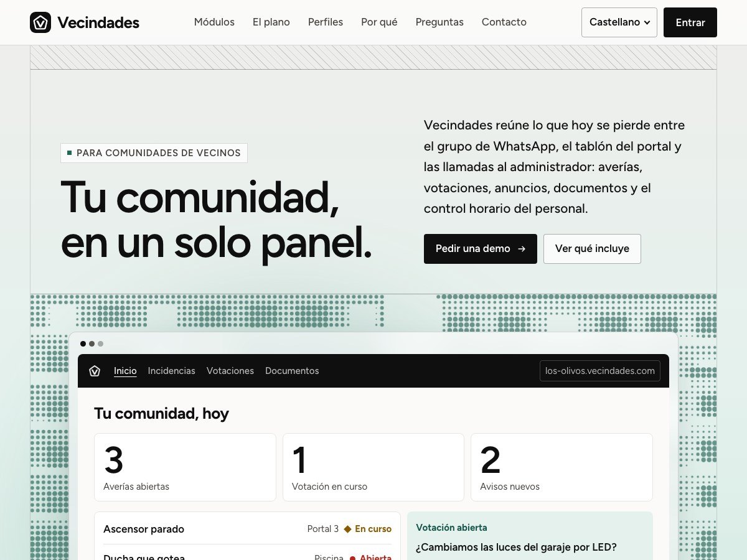The width and height of the screenshot is (747, 560).
Task: Click the Portal 3 location text
Action: tap(323, 529)
